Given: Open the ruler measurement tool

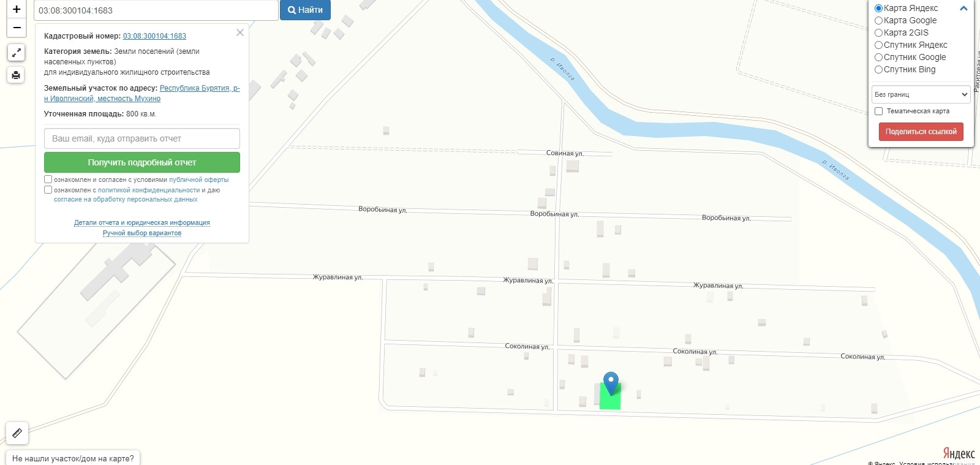Looking at the screenshot, I should pos(17,433).
